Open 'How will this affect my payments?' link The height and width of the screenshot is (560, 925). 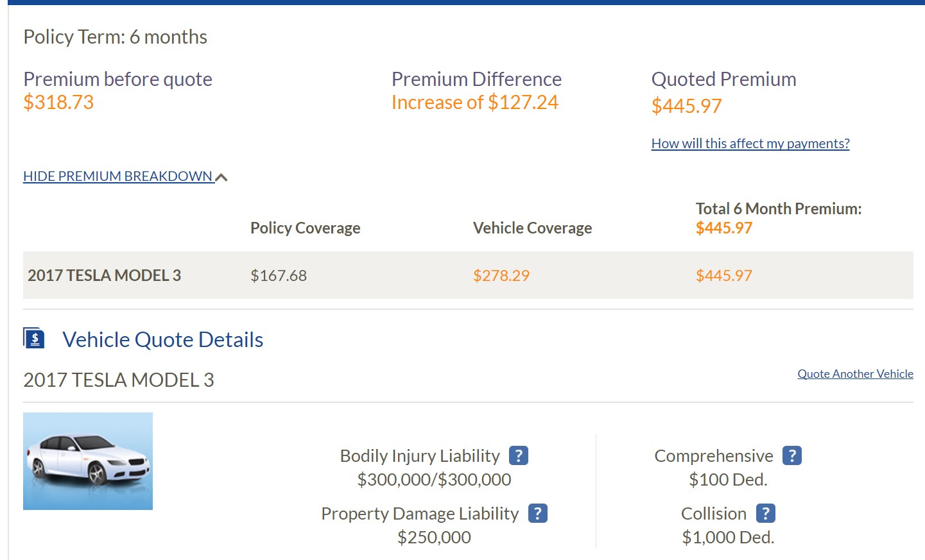(x=749, y=143)
